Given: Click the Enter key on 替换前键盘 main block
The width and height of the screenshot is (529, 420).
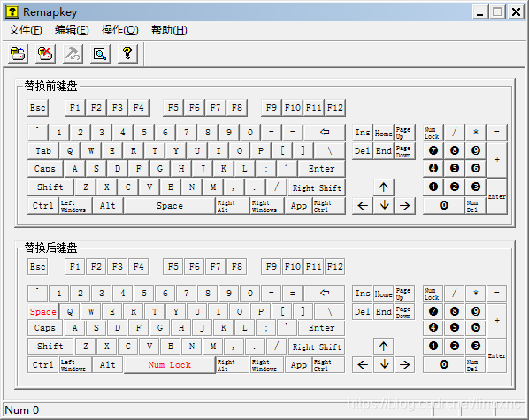Looking at the screenshot, I should pyautogui.click(x=321, y=168).
